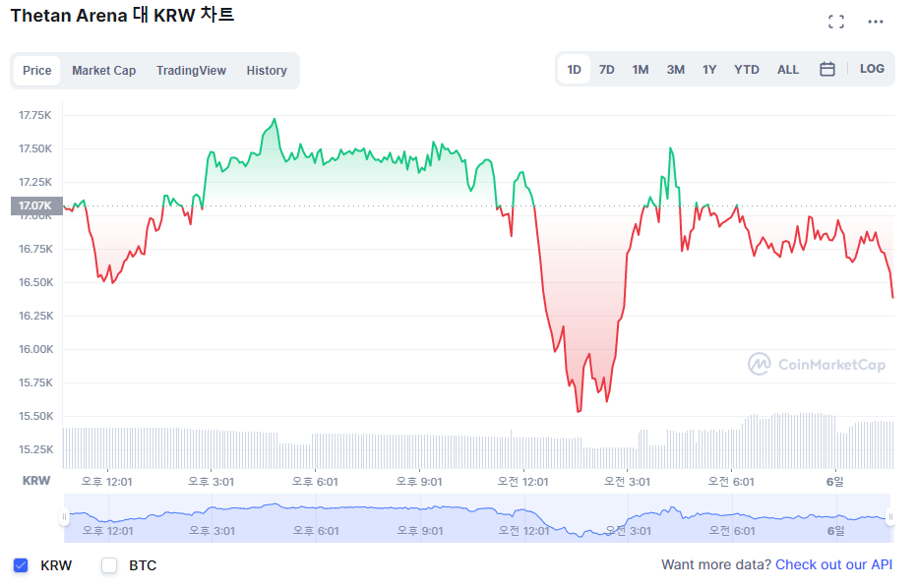The height and width of the screenshot is (588, 917).
Task: Open the three-dot more options menu
Action: point(875,22)
